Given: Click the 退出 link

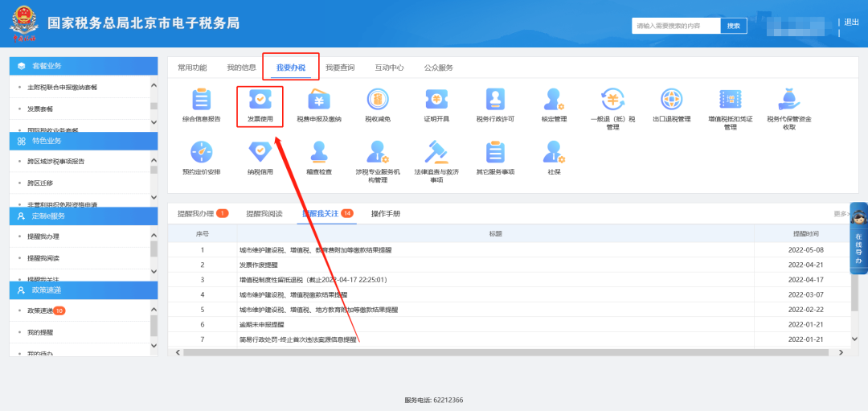Looking at the screenshot, I should 851,23.
